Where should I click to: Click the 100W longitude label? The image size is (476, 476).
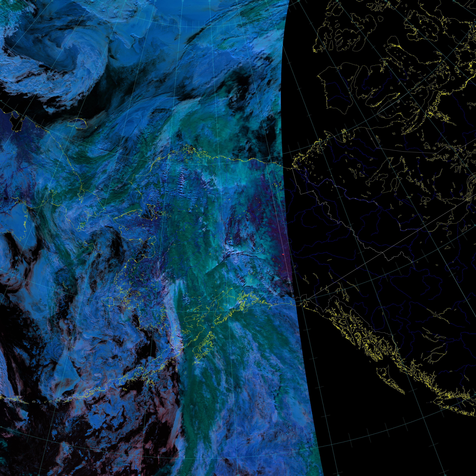pos(386,1)
